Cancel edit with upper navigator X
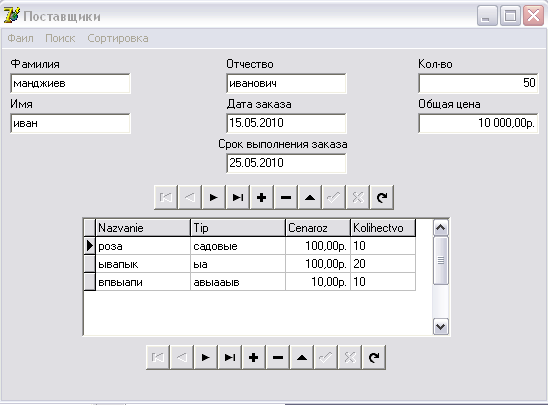This screenshot has height=405, width=548. (x=358, y=197)
